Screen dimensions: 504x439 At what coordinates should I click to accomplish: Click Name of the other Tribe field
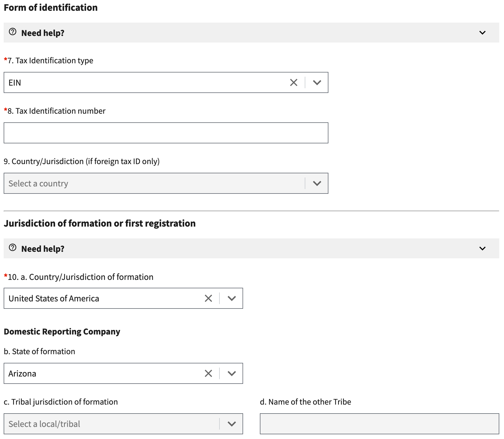tap(379, 424)
